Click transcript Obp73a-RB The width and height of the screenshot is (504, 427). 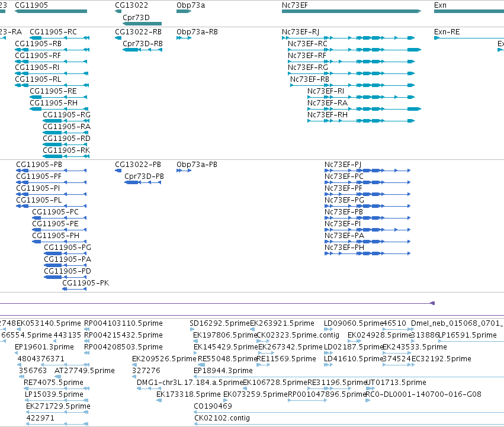pos(197,32)
